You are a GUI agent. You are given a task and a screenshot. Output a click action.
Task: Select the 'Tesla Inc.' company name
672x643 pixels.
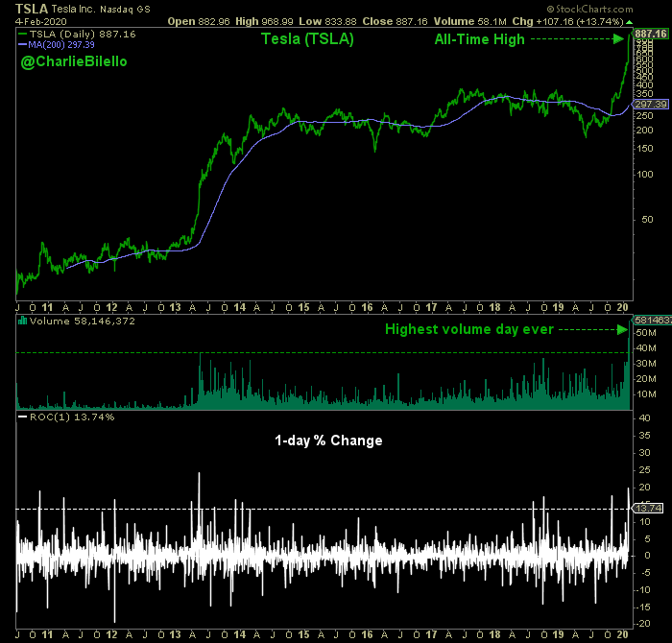pyautogui.click(x=73, y=9)
